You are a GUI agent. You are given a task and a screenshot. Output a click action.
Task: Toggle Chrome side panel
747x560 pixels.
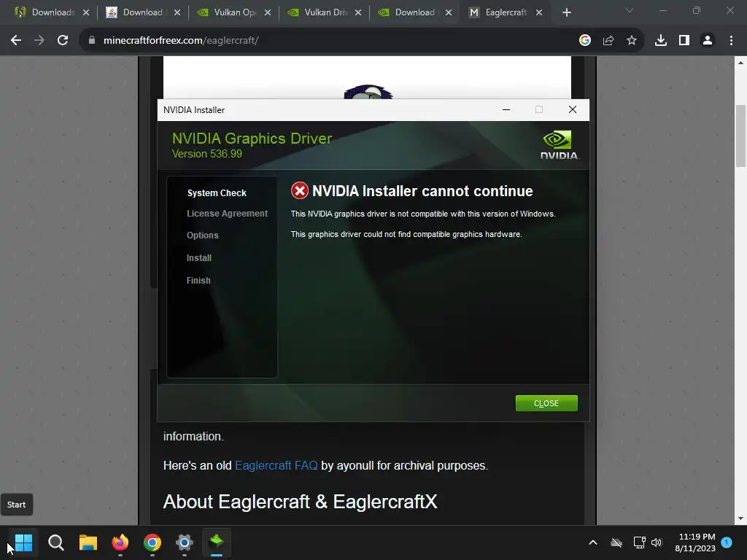(684, 41)
